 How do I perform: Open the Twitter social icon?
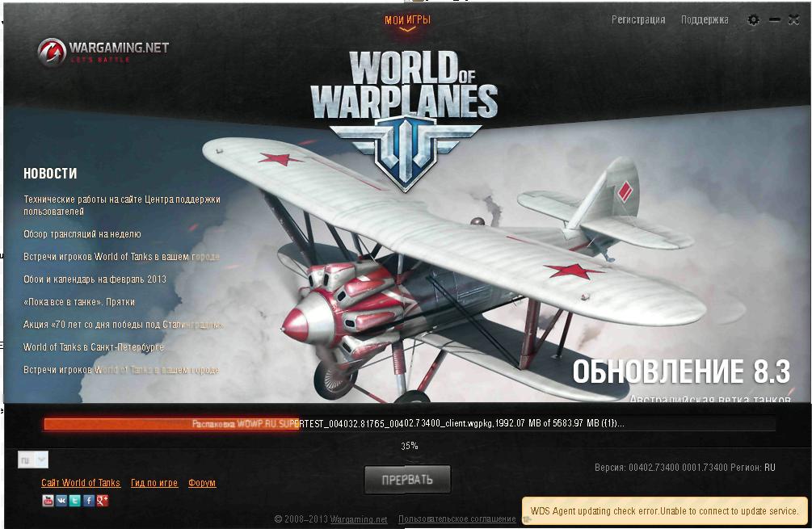[75, 501]
